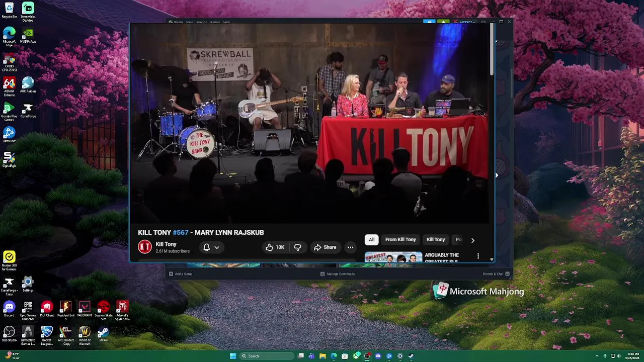Screen dimensions: 644x362
Task: Open File Explorer from the taskbar
Action: [323, 356]
